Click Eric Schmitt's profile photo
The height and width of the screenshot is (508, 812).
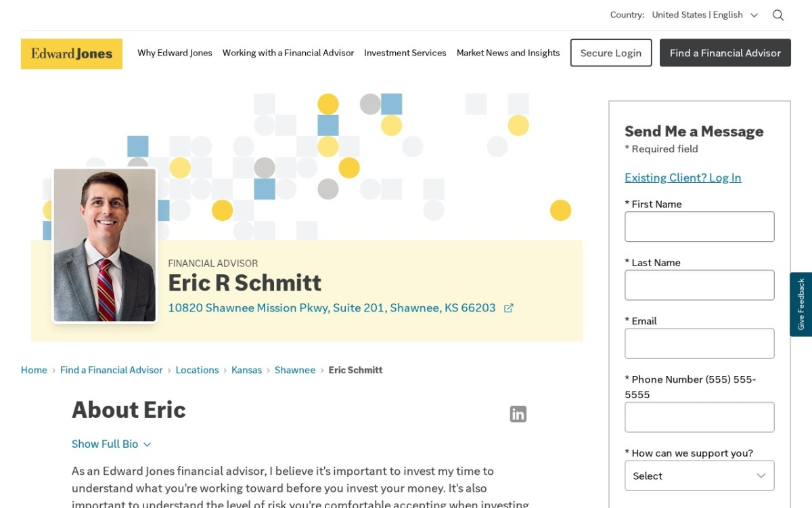(105, 245)
